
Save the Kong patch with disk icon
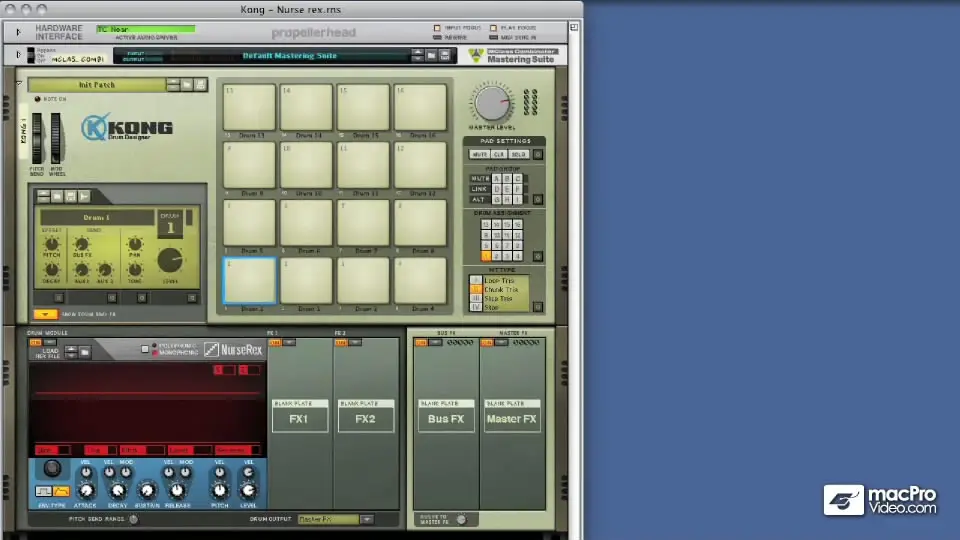tap(200, 84)
